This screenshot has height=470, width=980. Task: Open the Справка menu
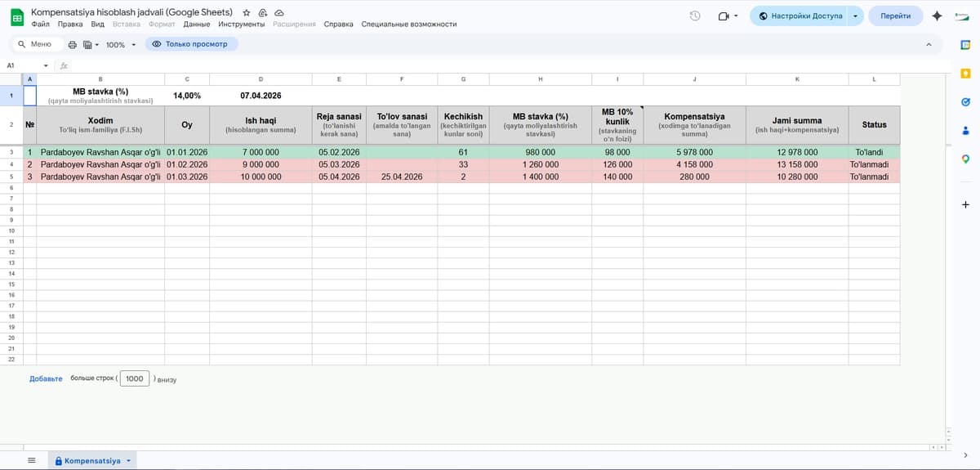pyautogui.click(x=338, y=25)
